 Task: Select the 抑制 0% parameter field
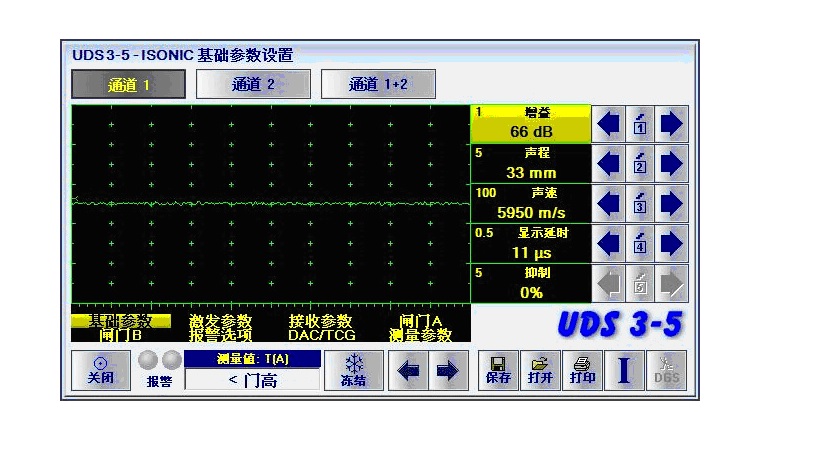point(531,284)
